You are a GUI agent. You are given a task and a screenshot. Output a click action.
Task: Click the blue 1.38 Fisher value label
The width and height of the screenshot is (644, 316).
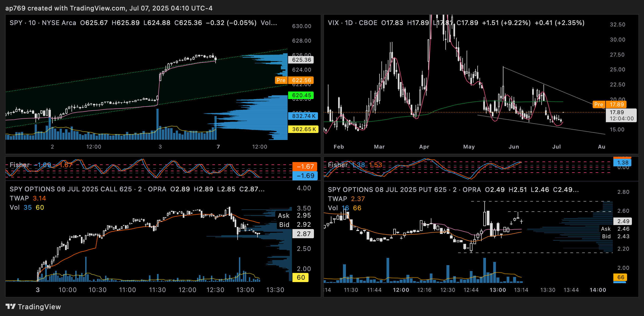click(622, 163)
